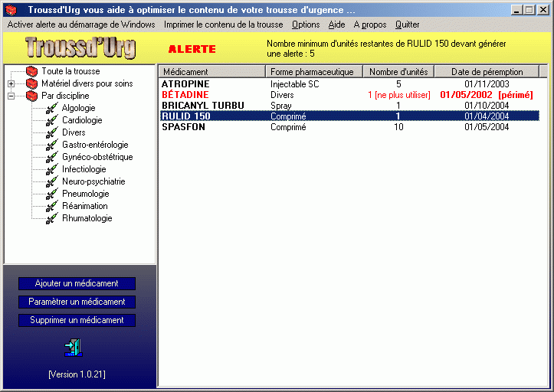Select the Gynéco-obstétrique discipline label
This screenshot has width=554, height=392.
click(97, 157)
